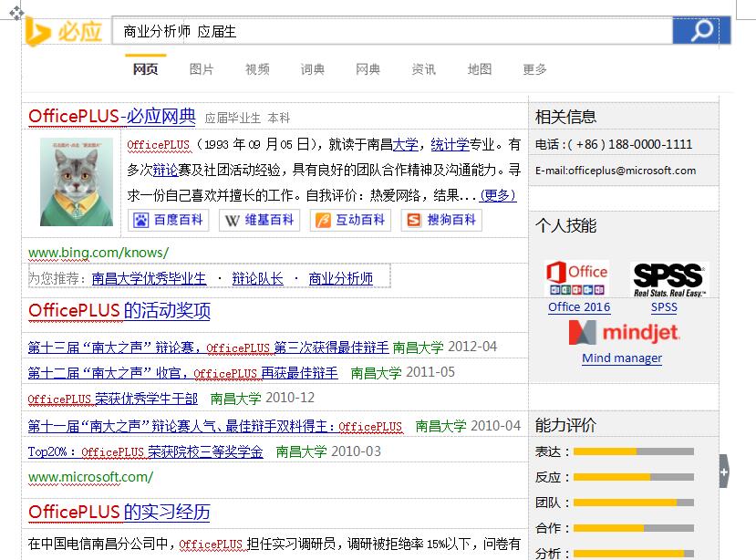
Task: Click the Office 2016 logo icon
Action: tap(578, 278)
